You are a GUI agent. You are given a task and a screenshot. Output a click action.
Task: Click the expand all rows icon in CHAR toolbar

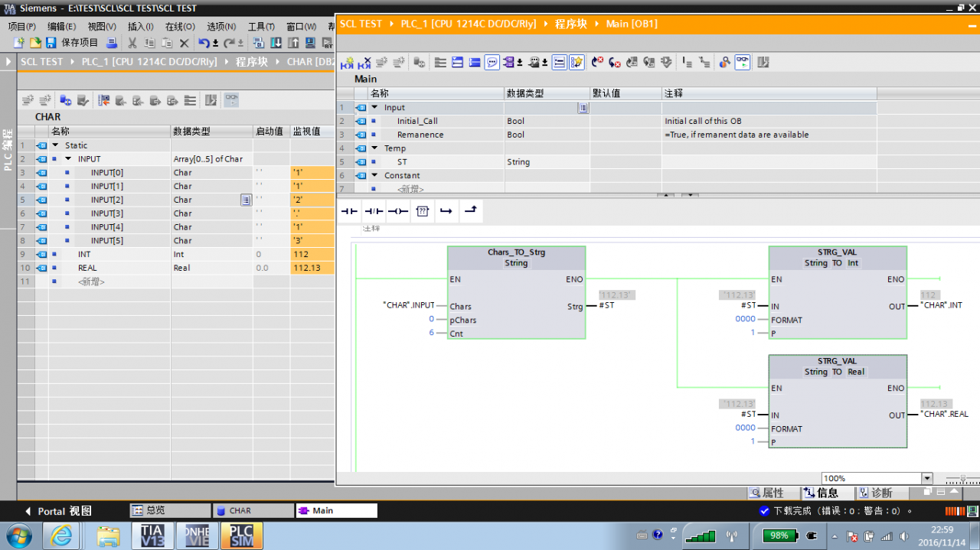190,100
